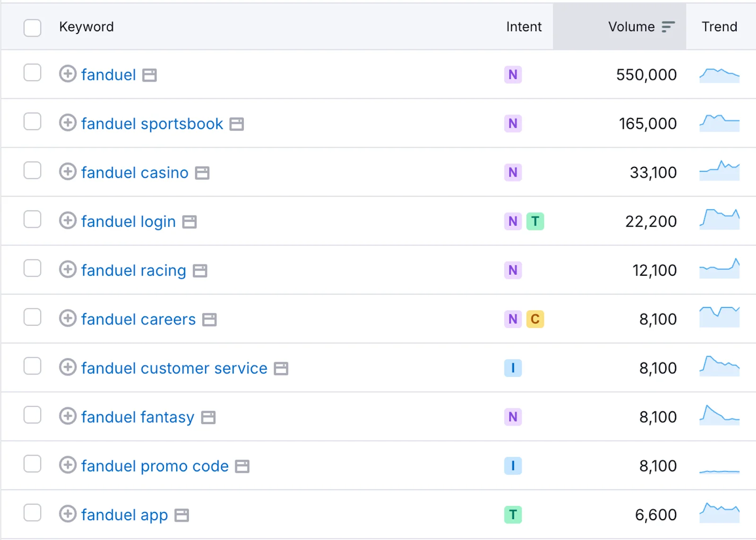Add "fanduel" via its plus icon

click(68, 75)
